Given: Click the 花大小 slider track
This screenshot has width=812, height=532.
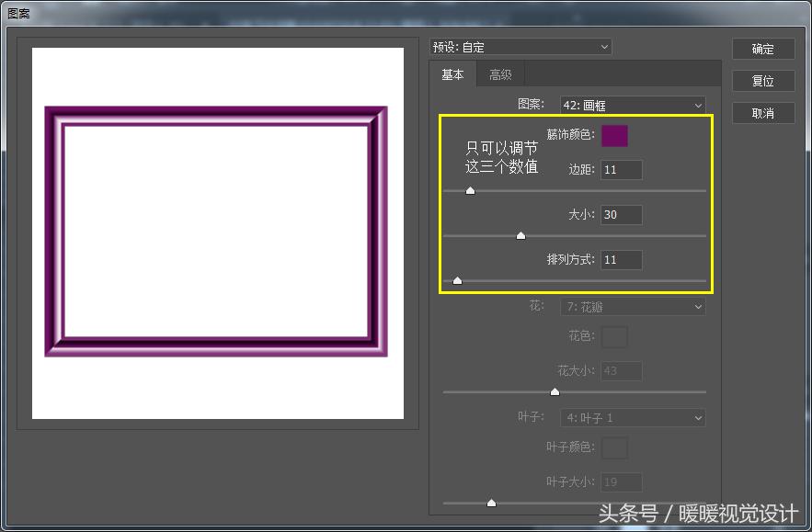Looking at the screenshot, I should [555, 391].
